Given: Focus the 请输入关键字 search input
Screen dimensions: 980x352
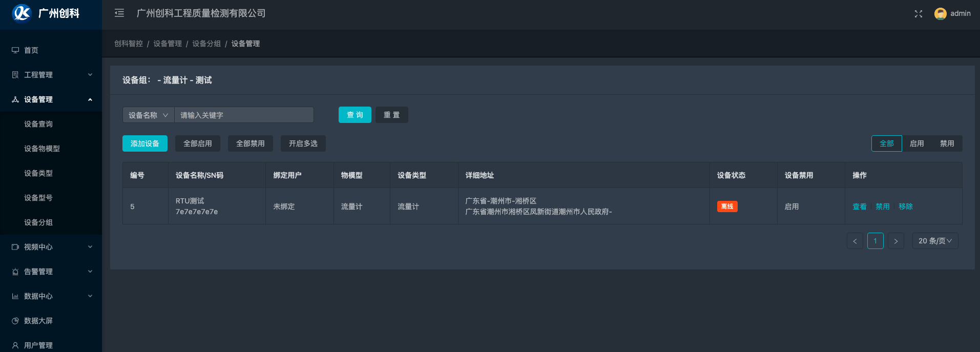Looking at the screenshot, I should click(x=244, y=115).
